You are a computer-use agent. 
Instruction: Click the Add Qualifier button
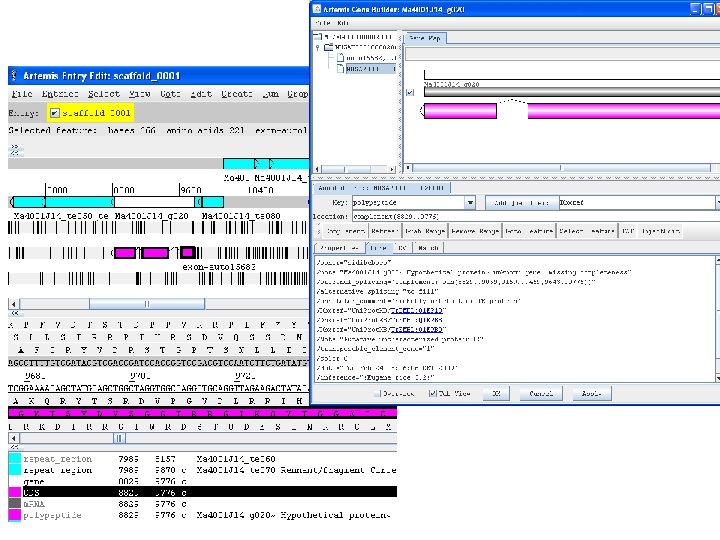click(x=522, y=202)
